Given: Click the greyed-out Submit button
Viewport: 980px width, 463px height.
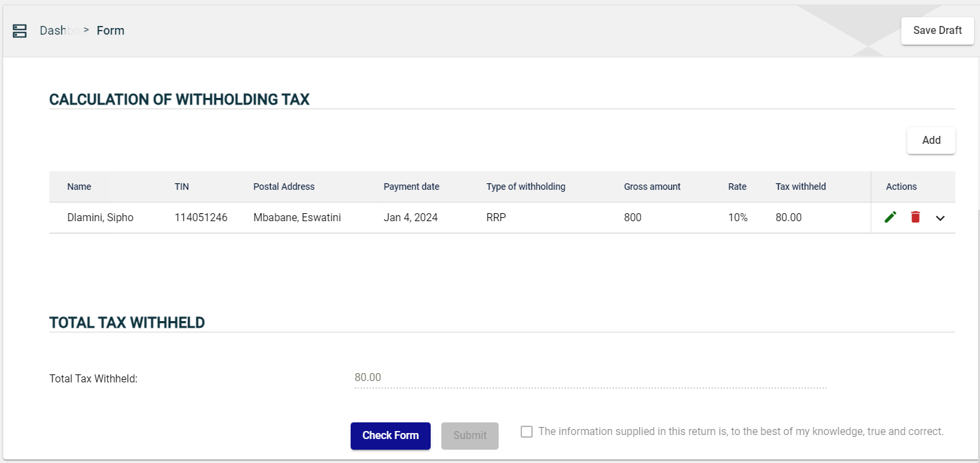Looking at the screenshot, I should pos(469,436).
